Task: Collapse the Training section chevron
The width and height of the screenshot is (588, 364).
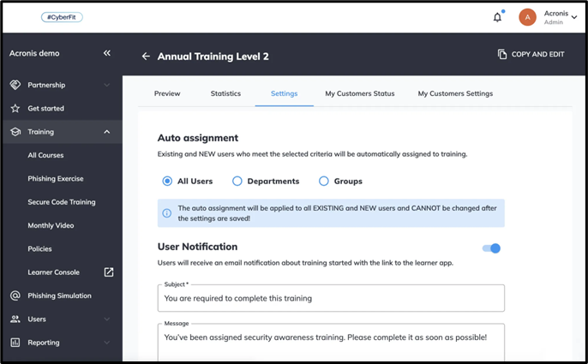Action: (x=107, y=132)
